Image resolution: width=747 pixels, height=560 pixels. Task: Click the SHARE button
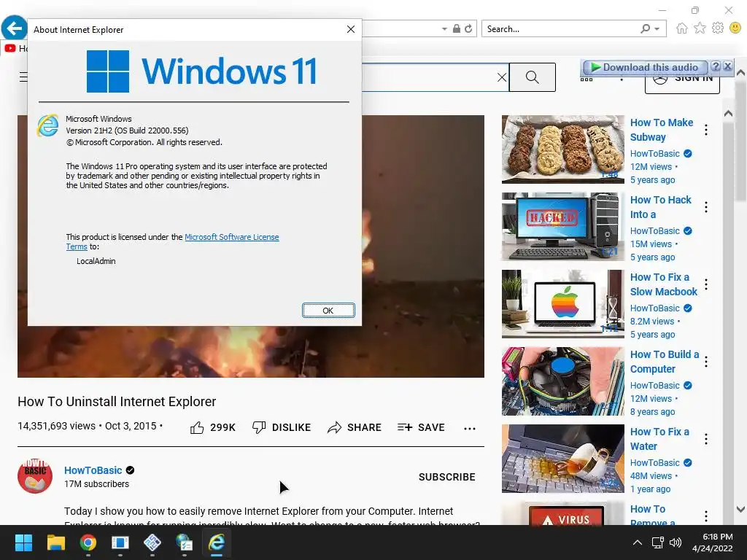(355, 427)
